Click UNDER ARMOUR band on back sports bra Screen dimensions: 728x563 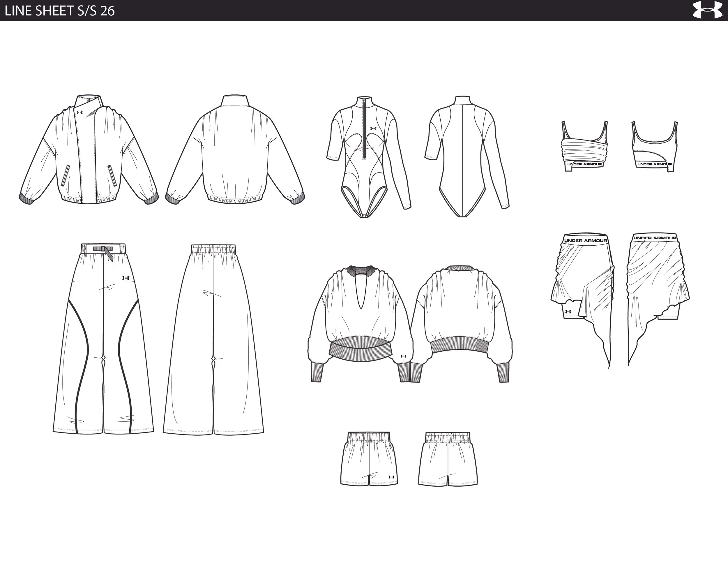point(654,164)
